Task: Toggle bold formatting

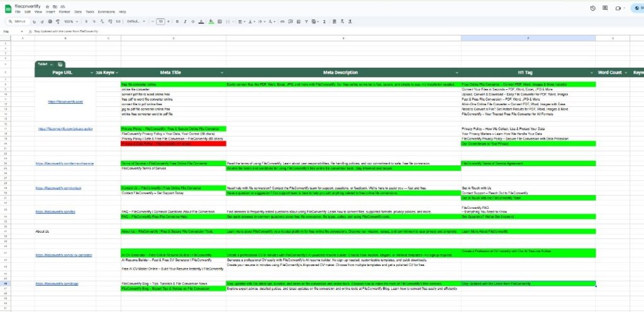Action: (177, 21)
